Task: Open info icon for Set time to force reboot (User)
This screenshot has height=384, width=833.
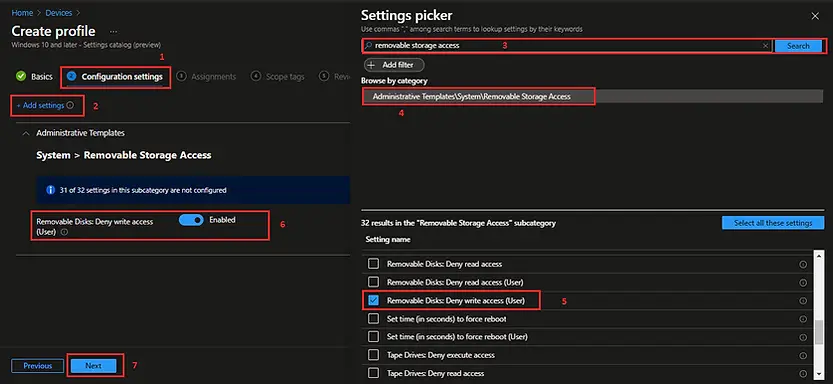Action: 803,337
